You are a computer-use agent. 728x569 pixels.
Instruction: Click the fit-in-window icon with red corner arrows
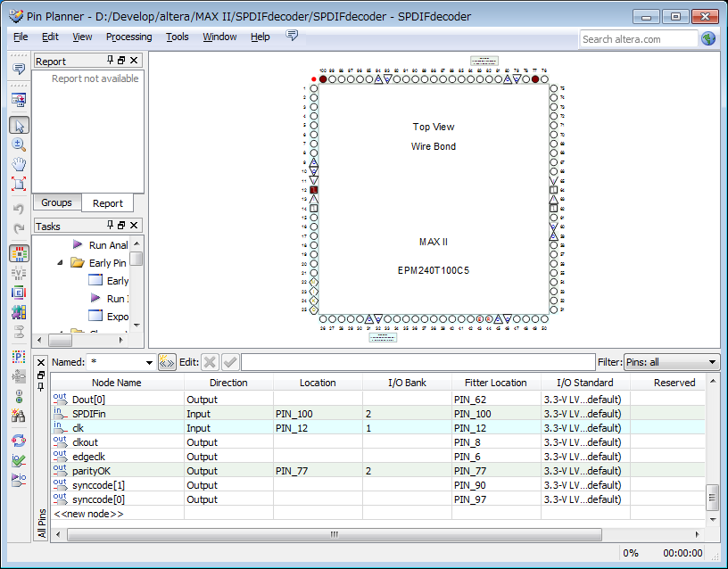[x=19, y=184]
